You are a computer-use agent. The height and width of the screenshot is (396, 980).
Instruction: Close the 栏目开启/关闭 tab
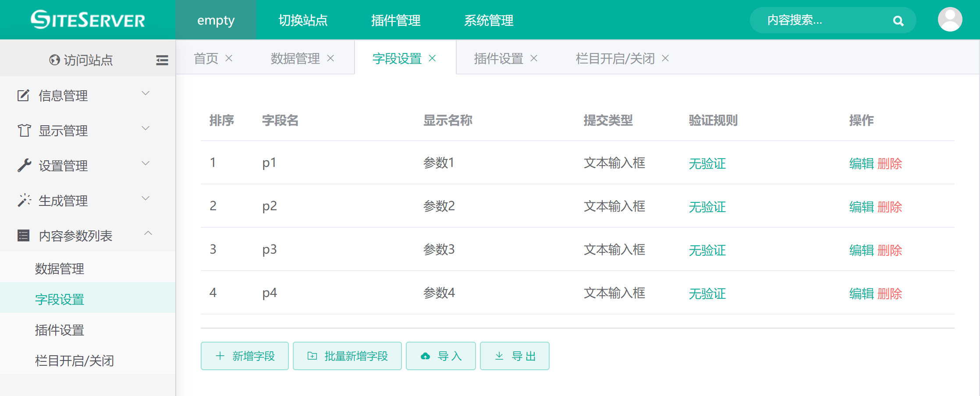coord(665,58)
